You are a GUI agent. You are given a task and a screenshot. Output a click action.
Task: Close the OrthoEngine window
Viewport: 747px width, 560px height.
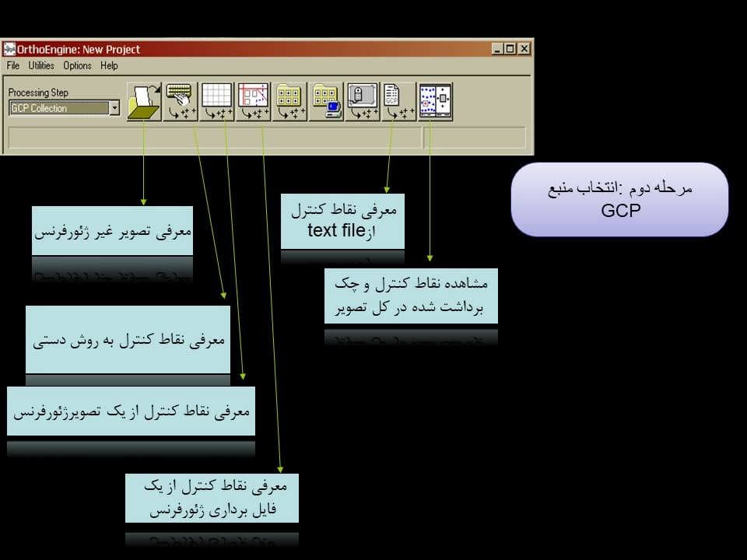[x=524, y=48]
